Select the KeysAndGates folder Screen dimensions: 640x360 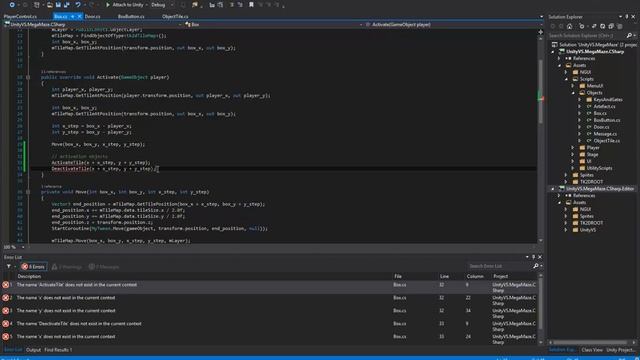pos(608,100)
